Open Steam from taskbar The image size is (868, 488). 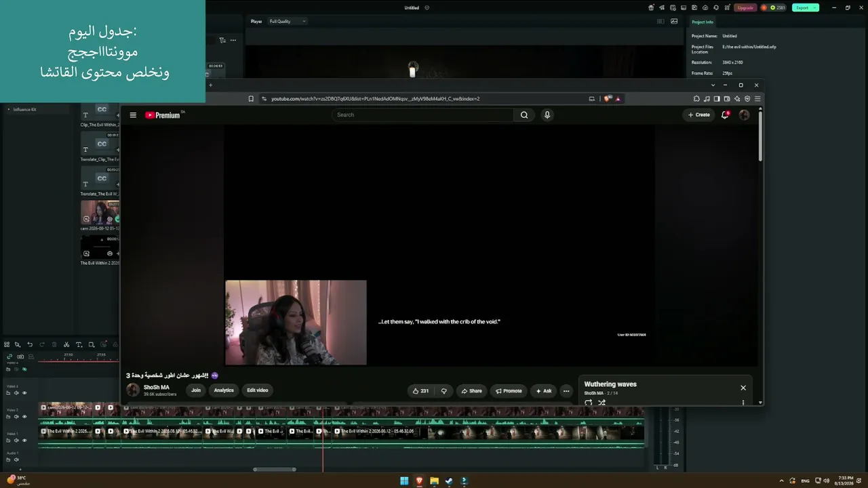click(x=449, y=481)
